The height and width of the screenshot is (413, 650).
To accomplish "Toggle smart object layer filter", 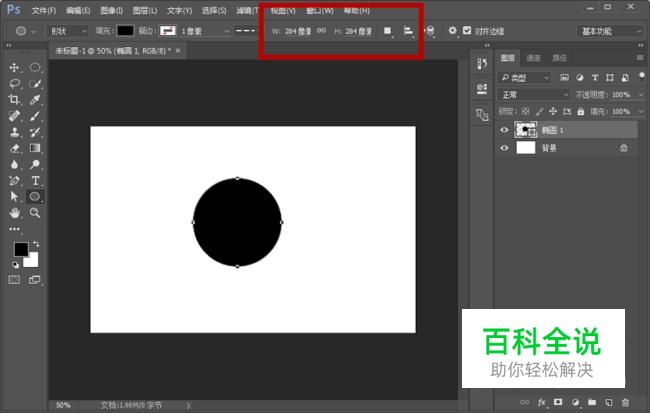I will (x=625, y=78).
